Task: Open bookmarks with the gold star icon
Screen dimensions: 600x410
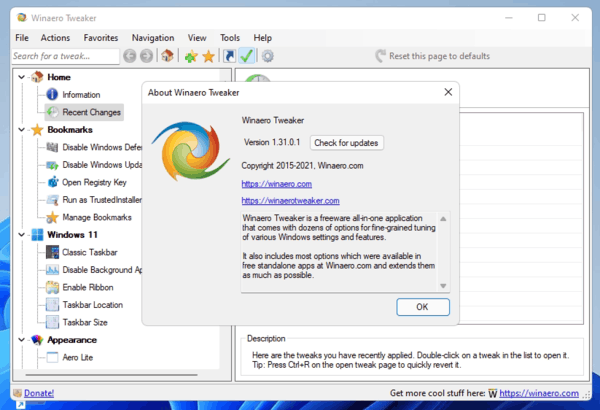Action: click(208, 56)
